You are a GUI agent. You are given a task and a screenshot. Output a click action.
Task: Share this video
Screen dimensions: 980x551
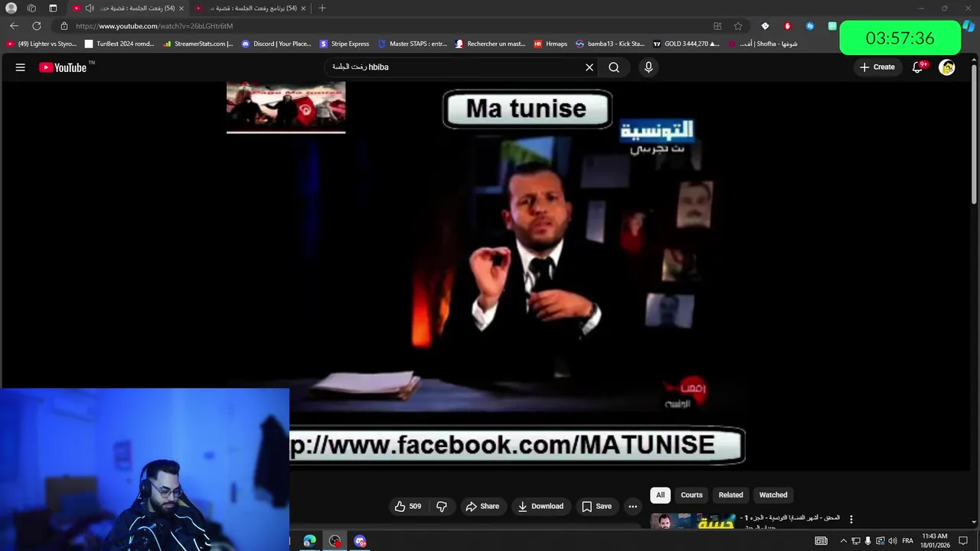point(482,507)
